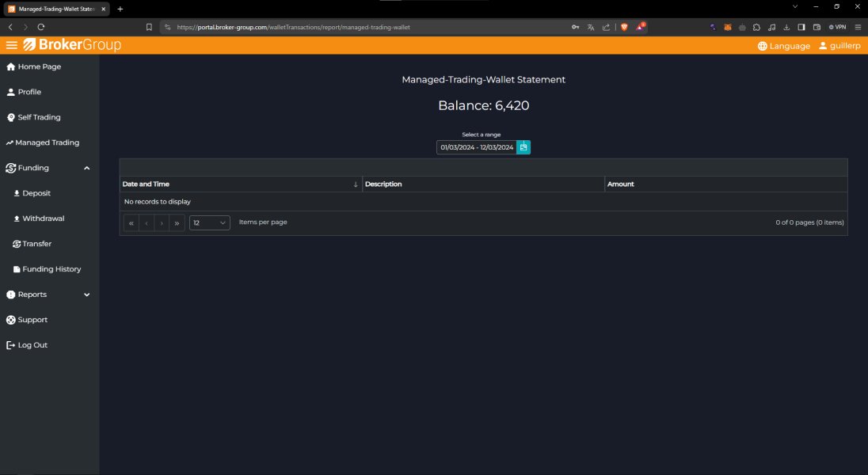This screenshot has height=475, width=868.
Task: Click the browser reload page icon
Action: coord(41,27)
